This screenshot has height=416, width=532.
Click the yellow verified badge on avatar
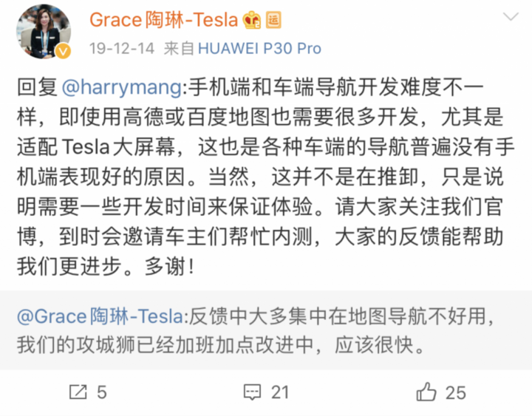tap(64, 52)
